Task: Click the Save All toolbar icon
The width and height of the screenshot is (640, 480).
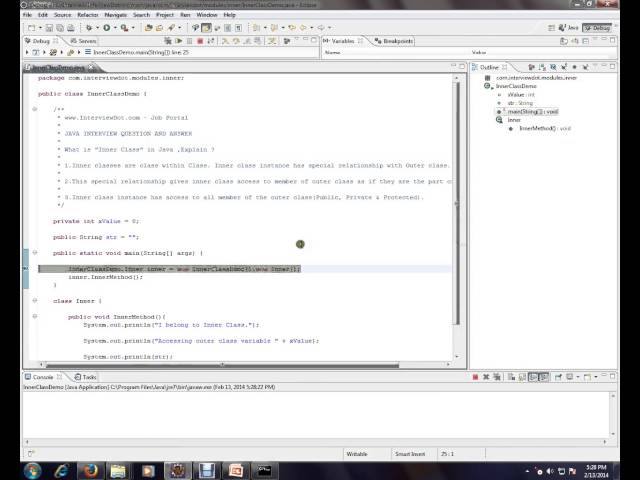Action: [x=60, y=28]
